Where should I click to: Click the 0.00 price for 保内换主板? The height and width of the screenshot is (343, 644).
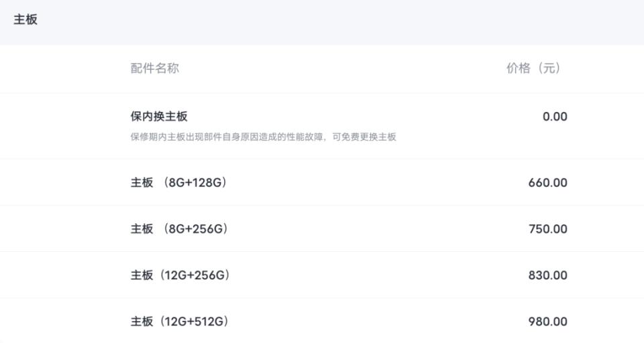tap(555, 117)
